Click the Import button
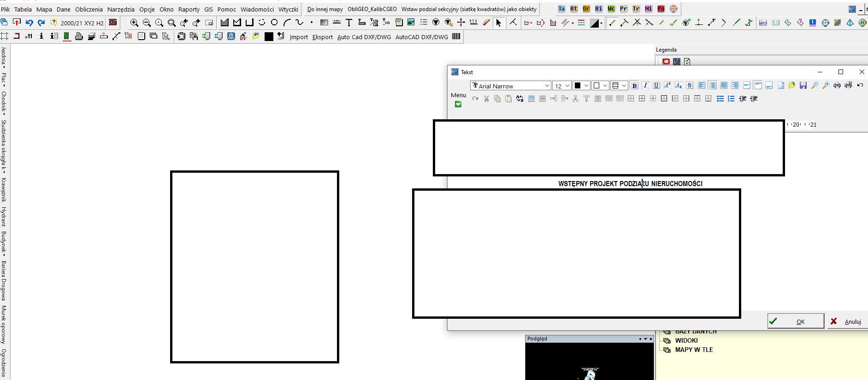The image size is (868, 380). pos(299,37)
